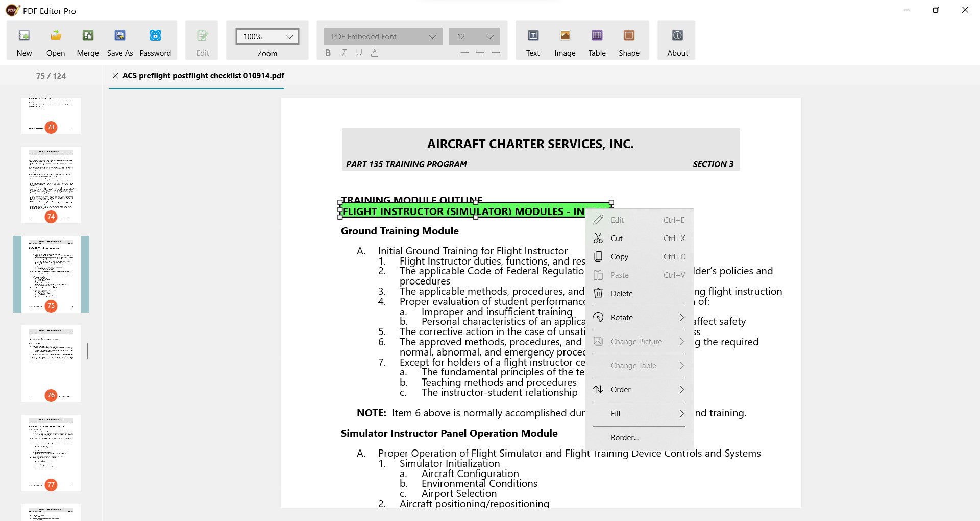
Task: Open page 74 thumbnail
Action: [x=51, y=185]
